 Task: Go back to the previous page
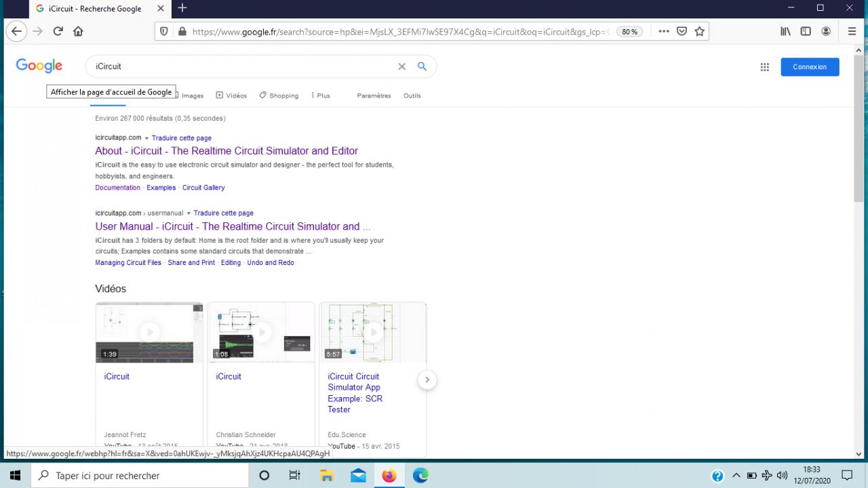(x=16, y=31)
